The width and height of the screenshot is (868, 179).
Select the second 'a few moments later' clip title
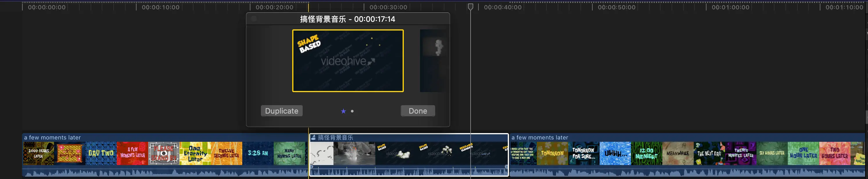coord(539,137)
